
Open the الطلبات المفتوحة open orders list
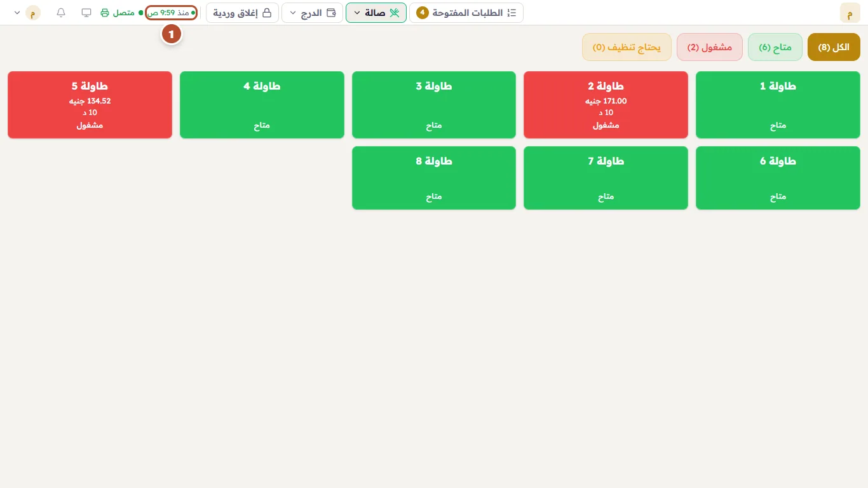[x=466, y=13]
